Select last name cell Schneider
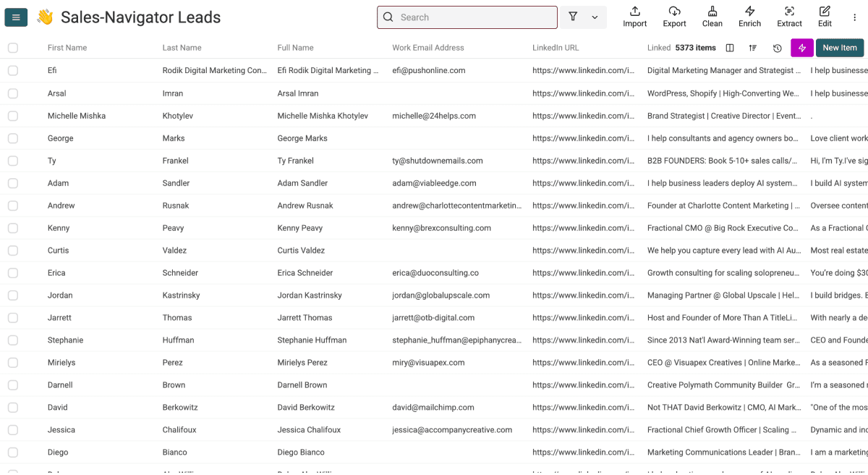This screenshot has height=475, width=868. 182,272
